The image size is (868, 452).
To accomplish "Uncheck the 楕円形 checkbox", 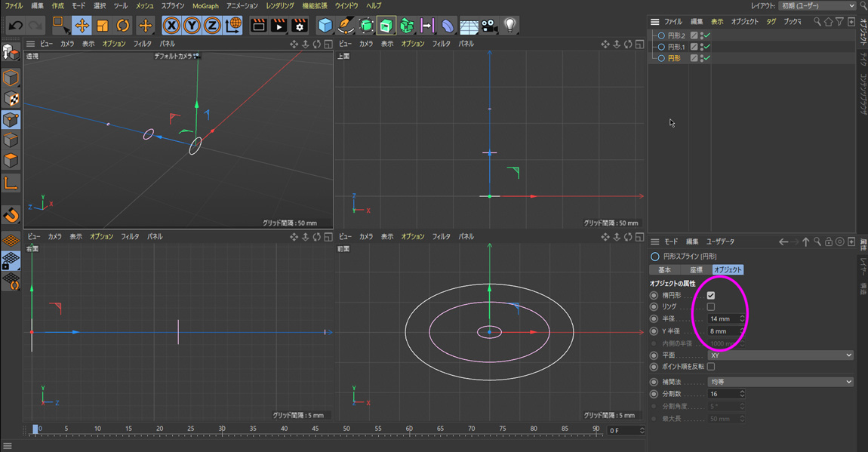I will [711, 296].
